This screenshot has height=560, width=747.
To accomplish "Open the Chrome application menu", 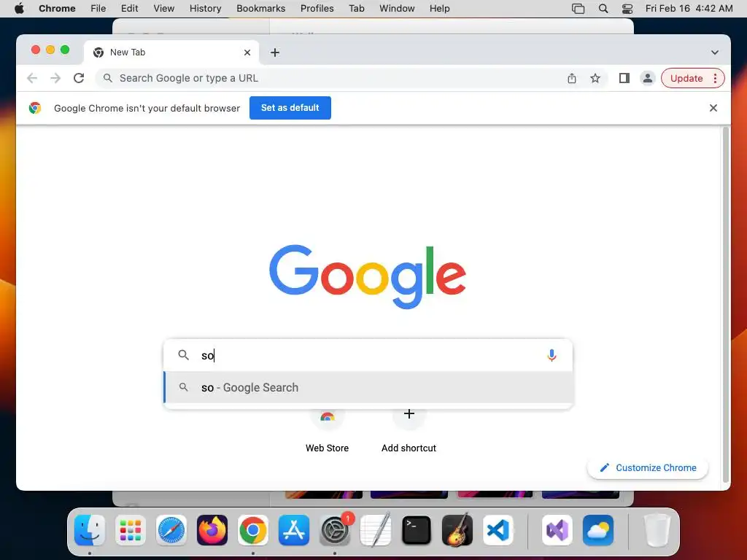I will click(x=57, y=9).
